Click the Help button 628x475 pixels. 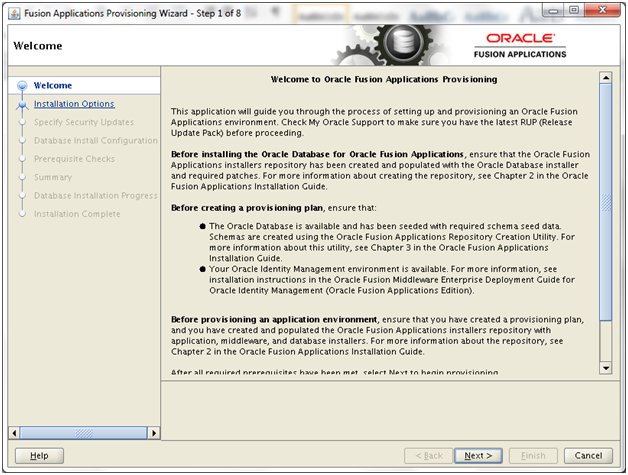click(x=39, y=456)
